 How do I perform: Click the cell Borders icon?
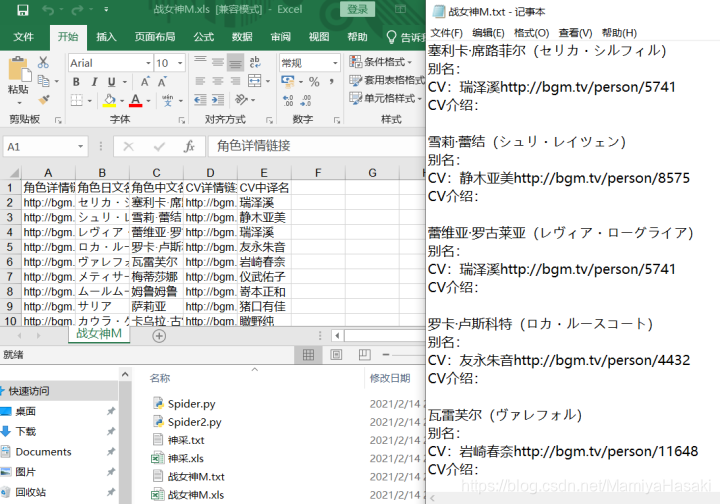77,100
